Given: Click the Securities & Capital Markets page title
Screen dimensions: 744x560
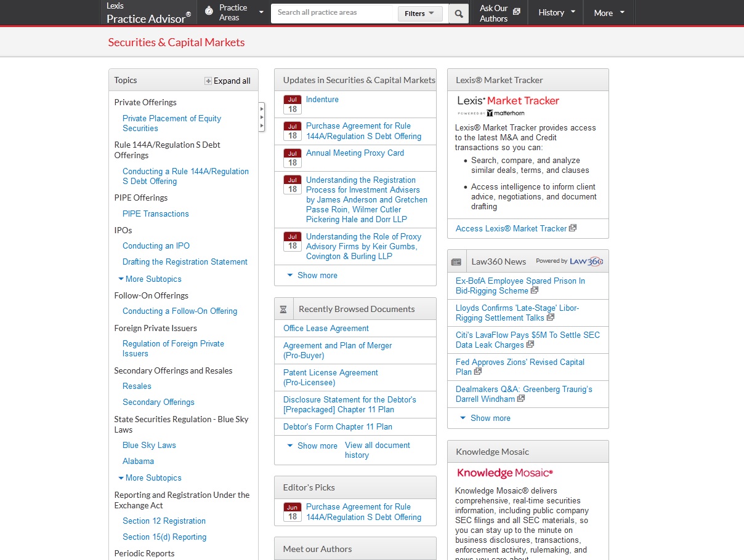Looking at the screenshot, I should coord(176,42).
